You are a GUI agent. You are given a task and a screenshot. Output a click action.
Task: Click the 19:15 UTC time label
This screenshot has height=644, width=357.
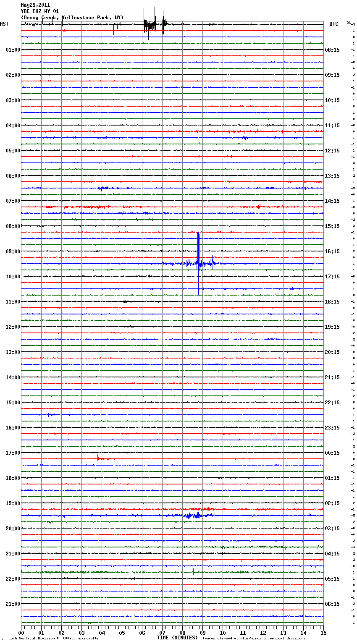click(x=332, y=327)
